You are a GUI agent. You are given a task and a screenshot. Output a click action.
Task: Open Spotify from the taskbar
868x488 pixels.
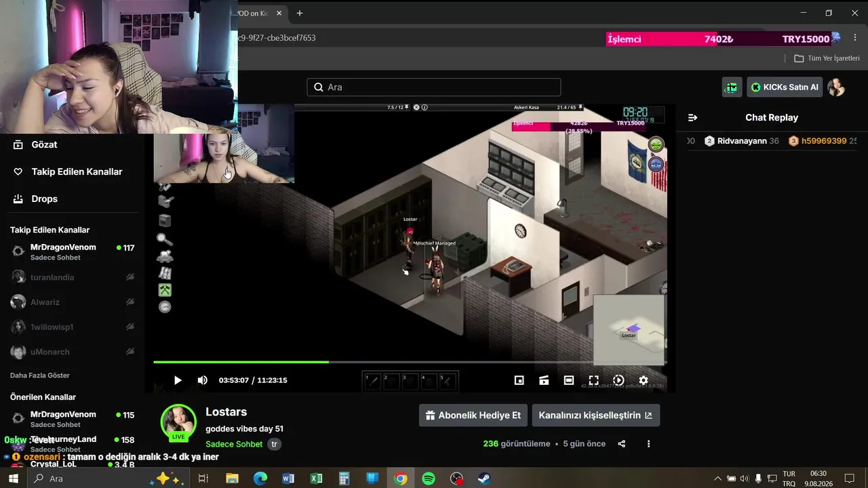pos(429,479)
